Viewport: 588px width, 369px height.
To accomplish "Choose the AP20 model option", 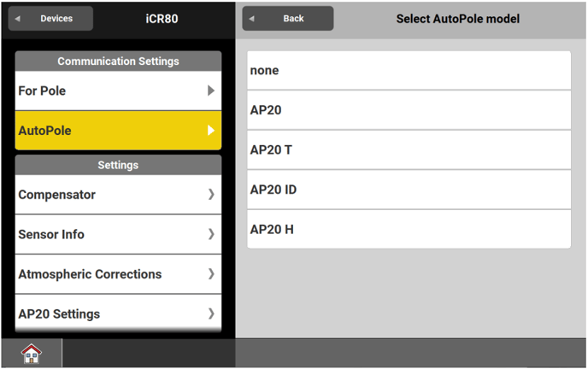I will [x=409, y=110].
